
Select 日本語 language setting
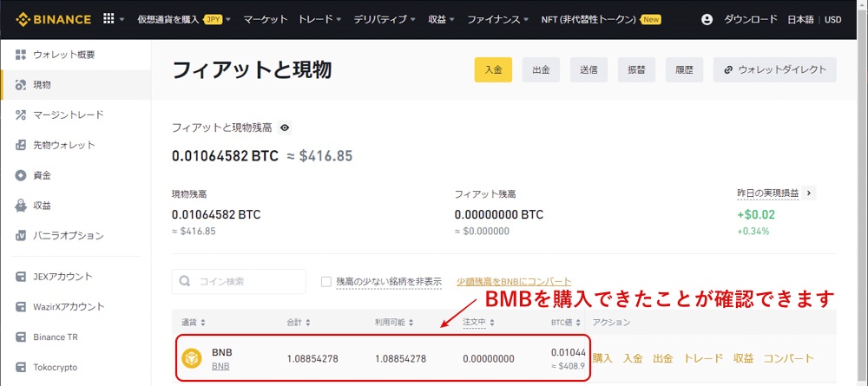[x=800, y=19]
